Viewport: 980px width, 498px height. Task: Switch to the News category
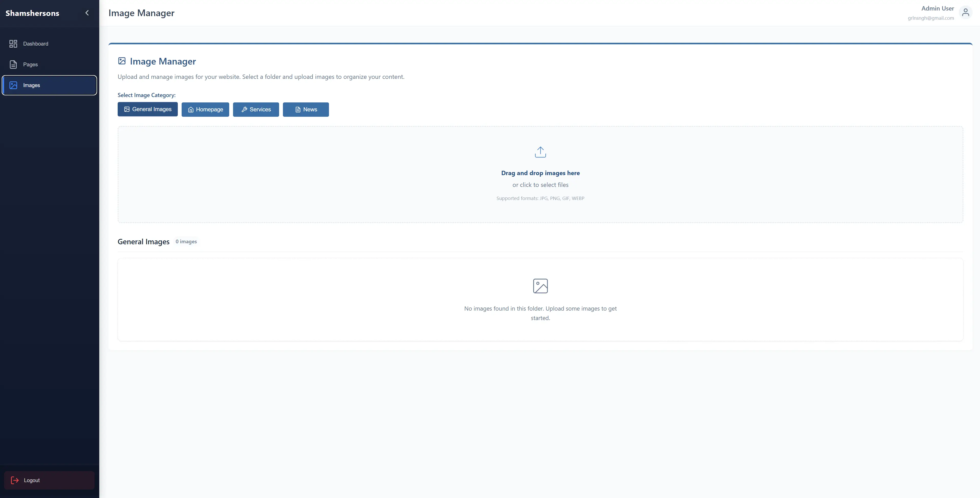click(306, 110)
